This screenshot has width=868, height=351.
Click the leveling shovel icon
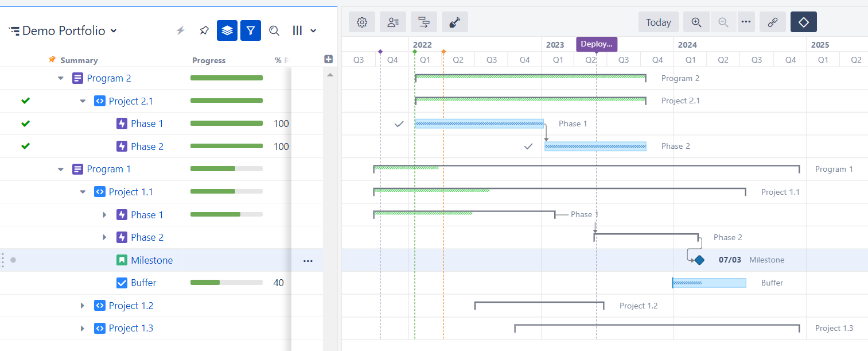click(x=455, y=22)
